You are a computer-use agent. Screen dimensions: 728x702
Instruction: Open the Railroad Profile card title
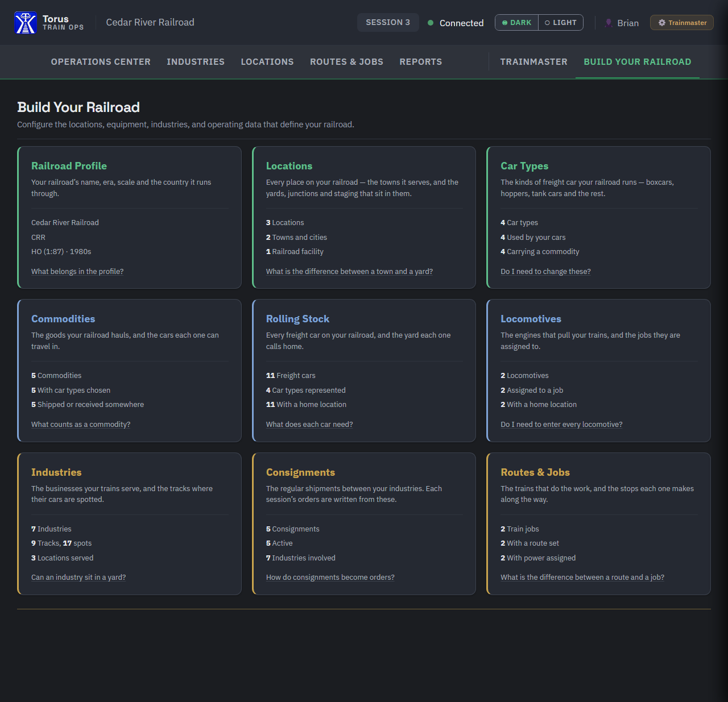(69, 166)
